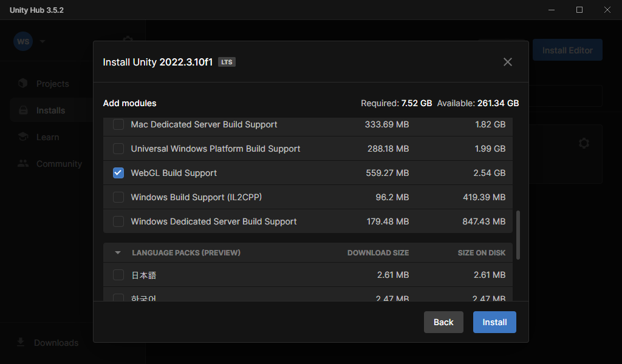Expand the account dropdown arrow
The width and height of the screenshot is (622, 364).
tap(43, 41)
